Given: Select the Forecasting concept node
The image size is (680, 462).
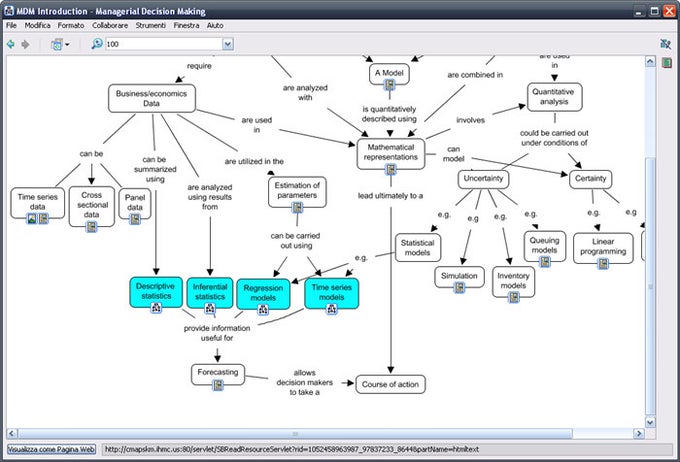Looking at the screenshot, I should click(218, 373).
